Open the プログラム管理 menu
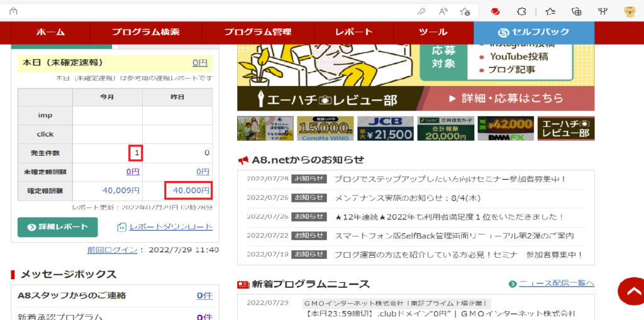Screen dimensions: 644x320 coord(258,33)
